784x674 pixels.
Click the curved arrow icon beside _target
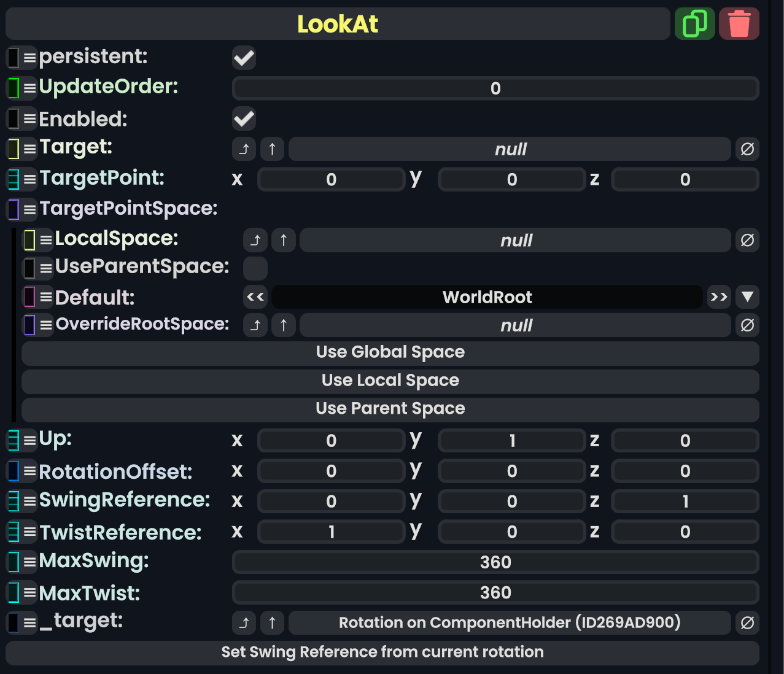point(244,623)
